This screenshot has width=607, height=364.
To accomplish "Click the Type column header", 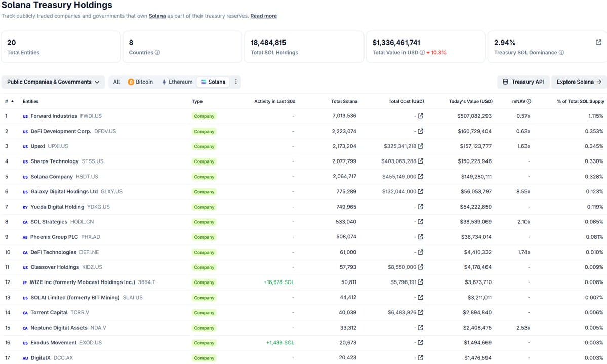I will coord(197,101).
